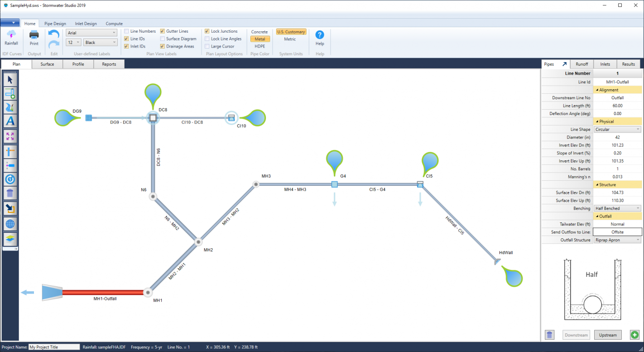Open the Rainfall IDF curves tool
Image resolution: width=644 pixels, height=352 pixels.
click(x=11, y=38)
